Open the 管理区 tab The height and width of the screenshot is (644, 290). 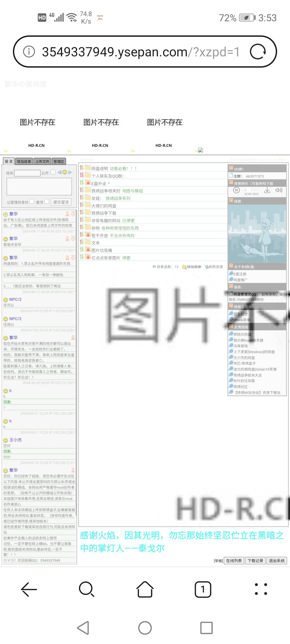pyautogui.click(x=59, y=161)
